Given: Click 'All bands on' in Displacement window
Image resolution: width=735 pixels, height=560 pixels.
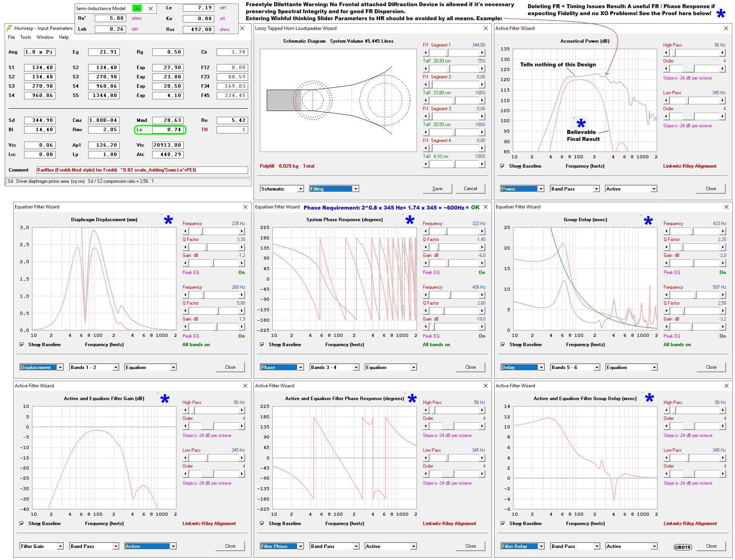Looking at the screenshot, I should (x=196, y=345).
